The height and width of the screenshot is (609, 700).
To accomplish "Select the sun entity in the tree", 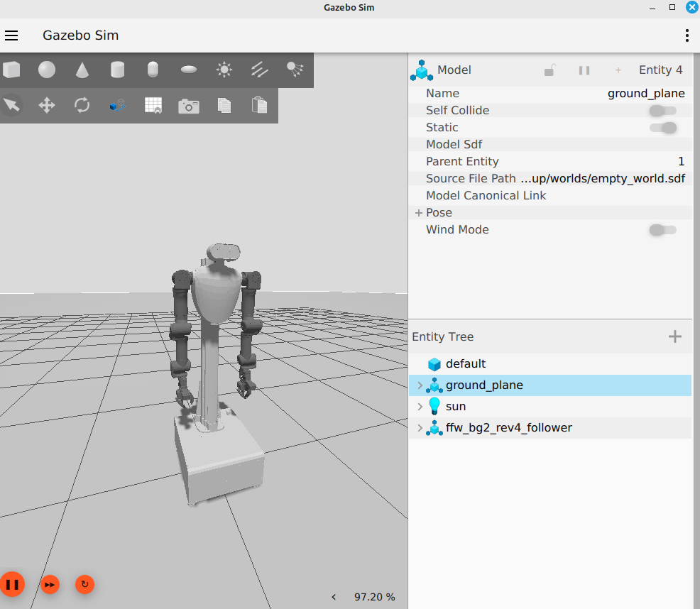I will point(454,406).
